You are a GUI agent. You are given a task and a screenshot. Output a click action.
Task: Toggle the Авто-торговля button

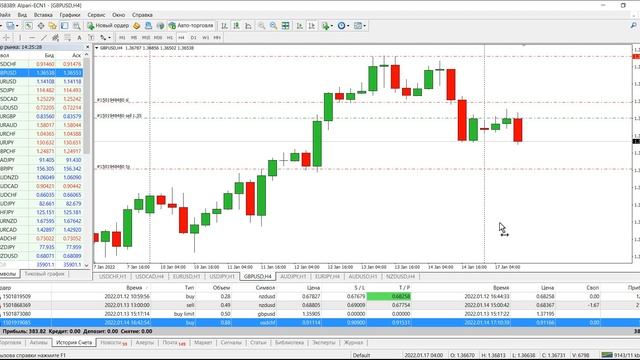click(191, 26)
